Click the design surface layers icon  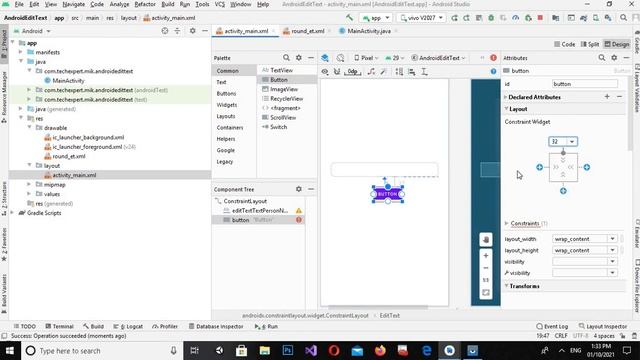[325, 58]
